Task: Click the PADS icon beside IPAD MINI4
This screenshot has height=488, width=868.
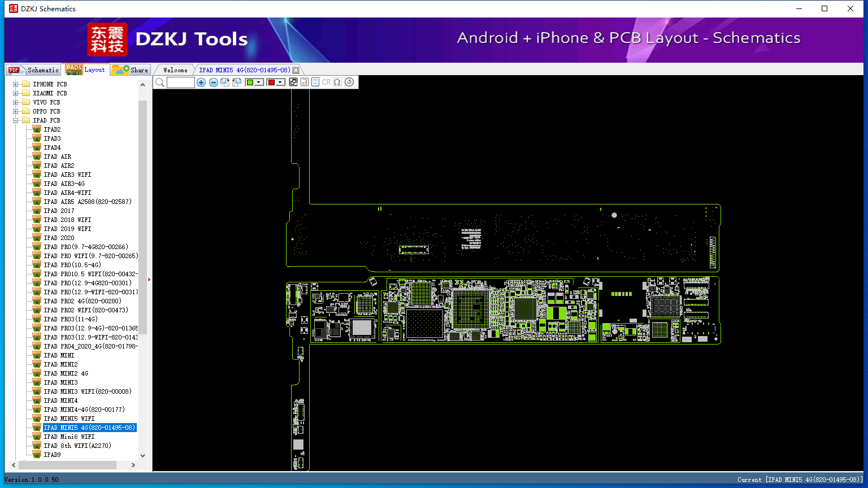Action: tap(37, 400)
